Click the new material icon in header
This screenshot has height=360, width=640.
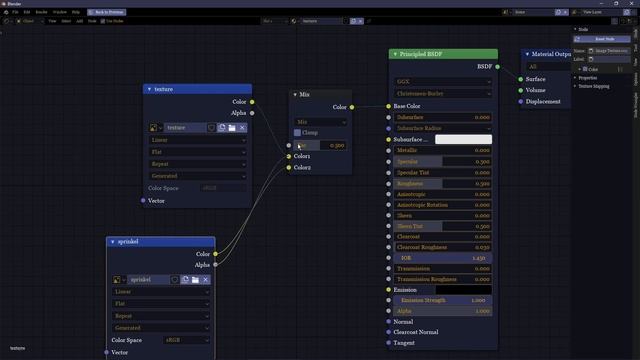353,21
